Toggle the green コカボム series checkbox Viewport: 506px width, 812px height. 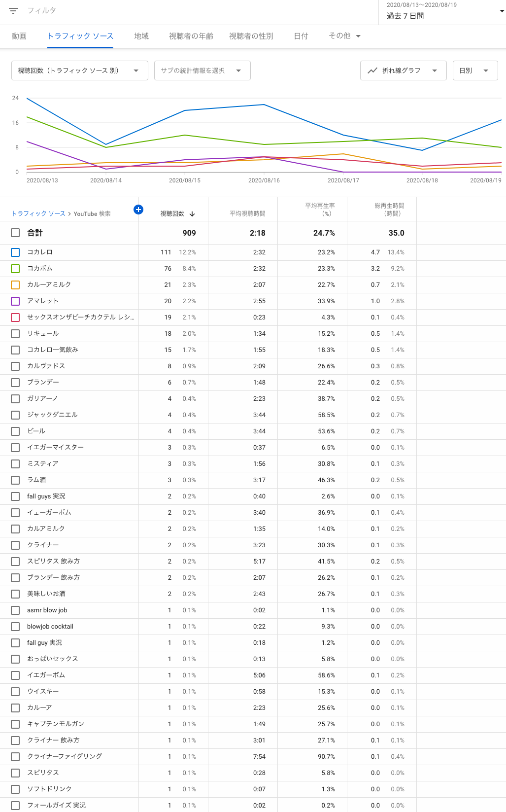click(x=15, y=269)
